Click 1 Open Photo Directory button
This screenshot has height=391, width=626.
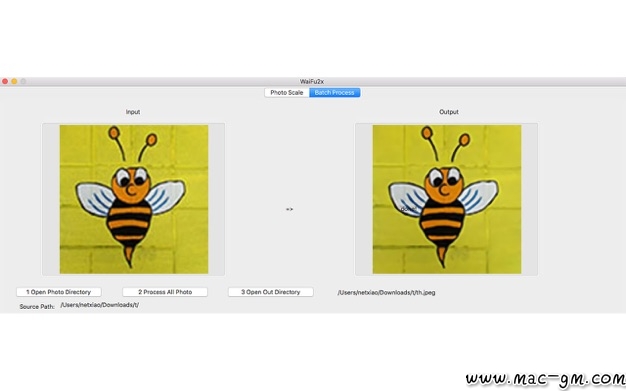[59, 292]
